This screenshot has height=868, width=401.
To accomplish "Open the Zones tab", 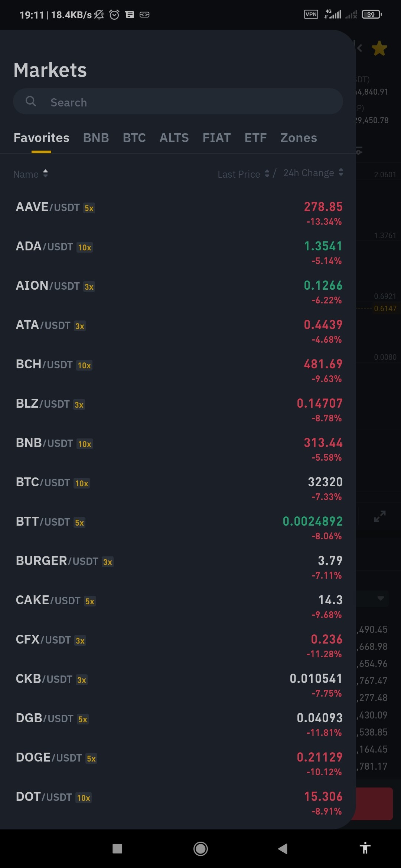I will click(x=299, y=138).
